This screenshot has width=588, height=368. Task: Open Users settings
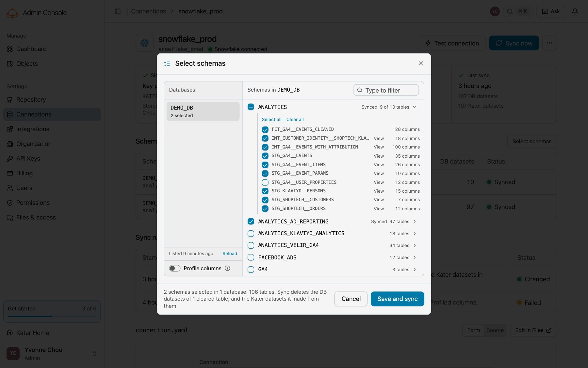(x=52, y=188)
